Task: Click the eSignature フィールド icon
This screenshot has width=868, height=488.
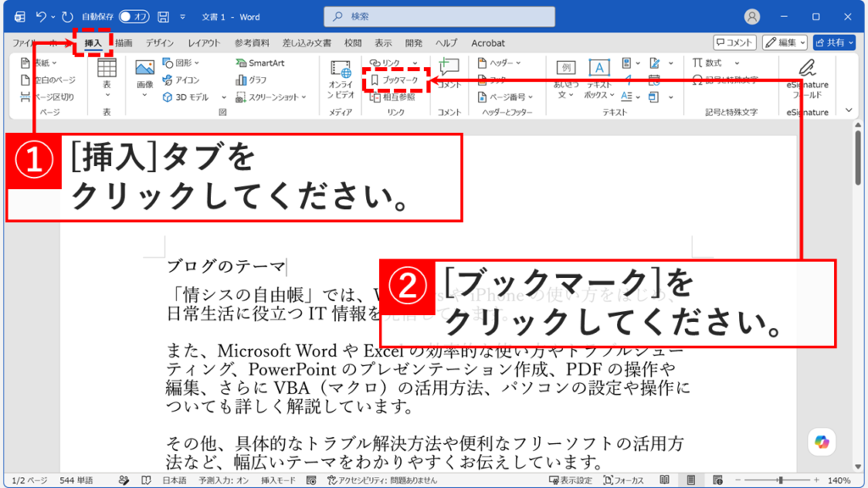Action: [807, 69]
